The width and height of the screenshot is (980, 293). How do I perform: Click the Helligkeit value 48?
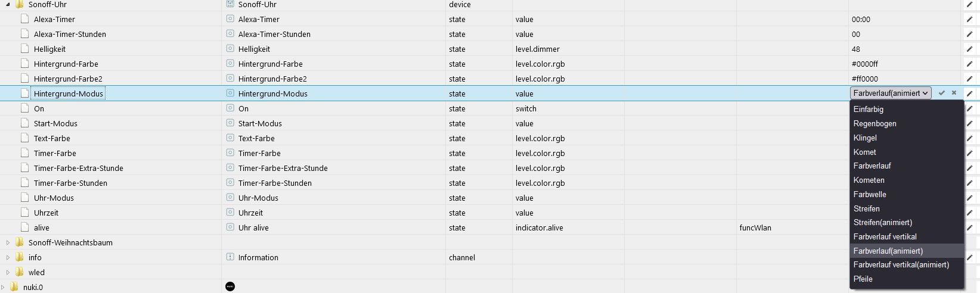coord(856,49)
